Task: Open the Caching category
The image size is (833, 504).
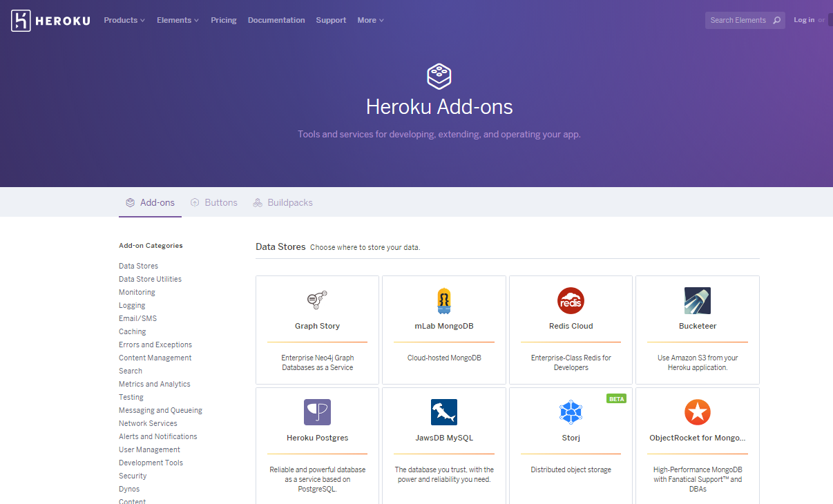Action: tap(133, 331)
